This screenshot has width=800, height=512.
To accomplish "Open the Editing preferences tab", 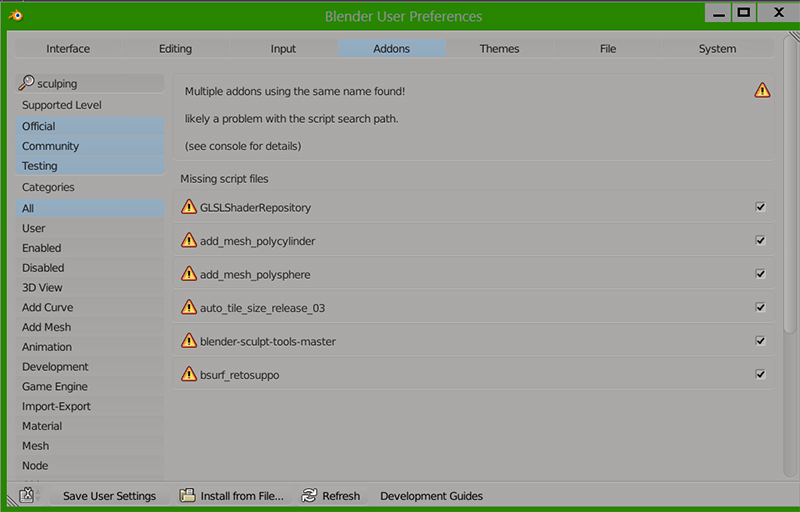I will pyautogui.click(x=176, y=48).
